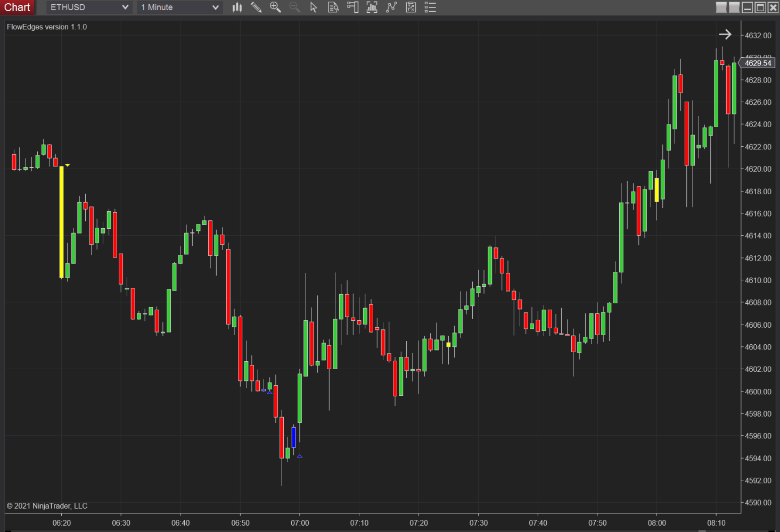Click the 4610.00 price axis label
The height and width of the screenshot is (532, 780).
click(758, 280)
